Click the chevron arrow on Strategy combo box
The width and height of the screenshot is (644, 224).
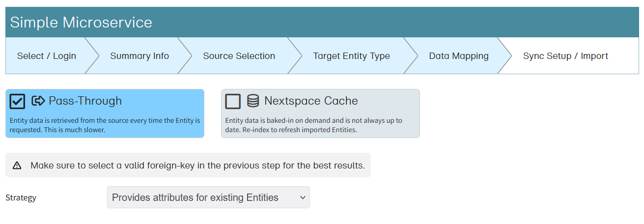pos(302,197)
